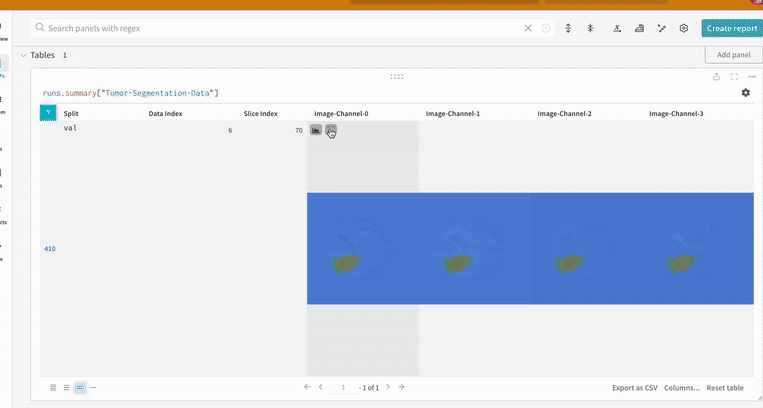
Task: Click the filter icon in table header
Action: (x=47, y=113)
